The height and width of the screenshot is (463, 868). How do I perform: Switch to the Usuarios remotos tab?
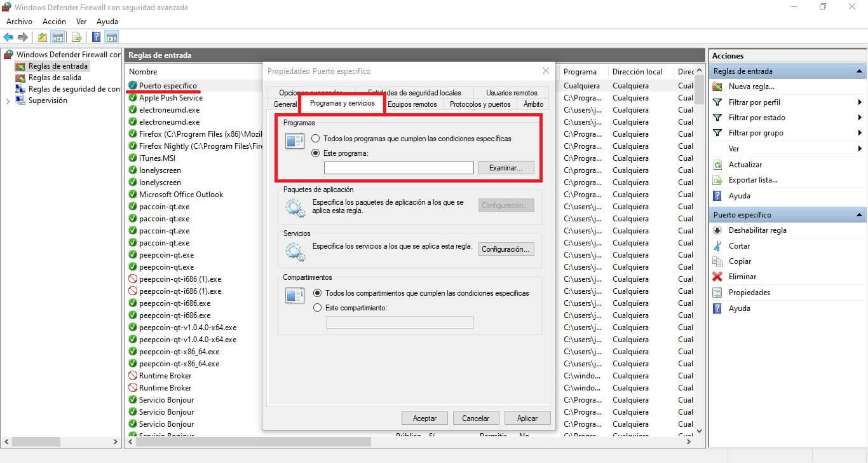512,92
